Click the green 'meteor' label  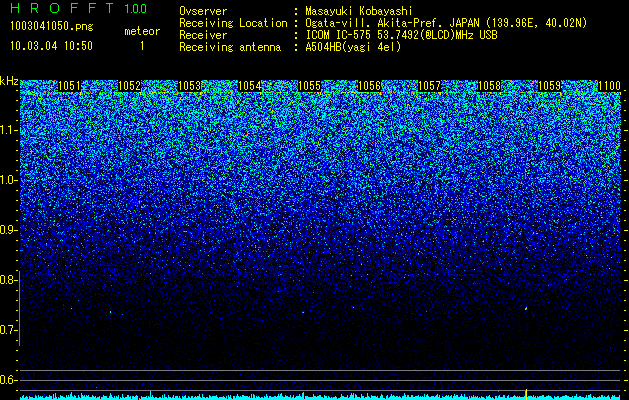click(x=142, y=31)
